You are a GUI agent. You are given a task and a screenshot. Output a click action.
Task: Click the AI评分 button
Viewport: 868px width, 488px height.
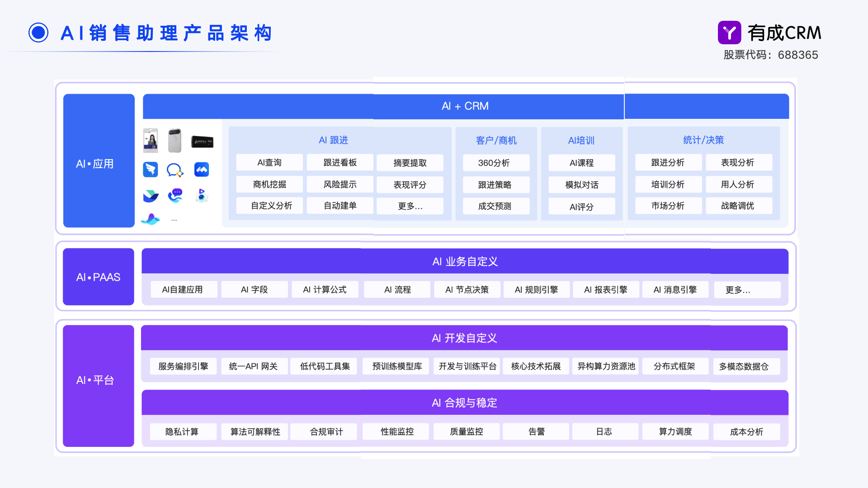(582, 206)
